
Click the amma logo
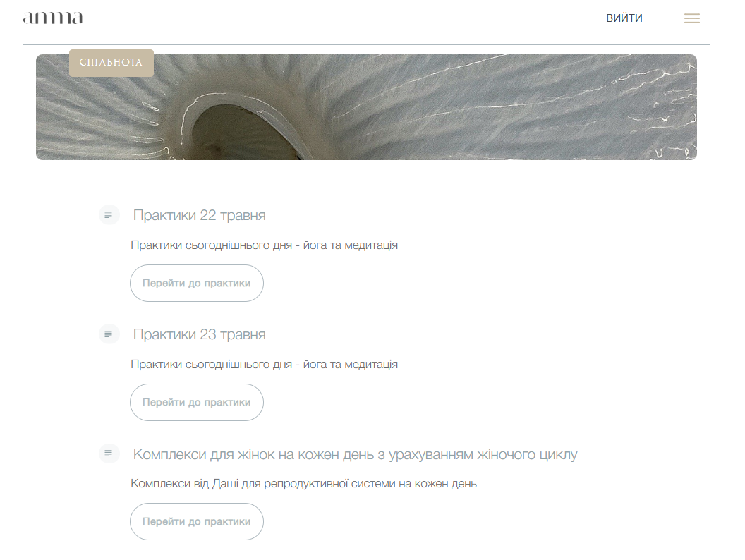(53, 18)
